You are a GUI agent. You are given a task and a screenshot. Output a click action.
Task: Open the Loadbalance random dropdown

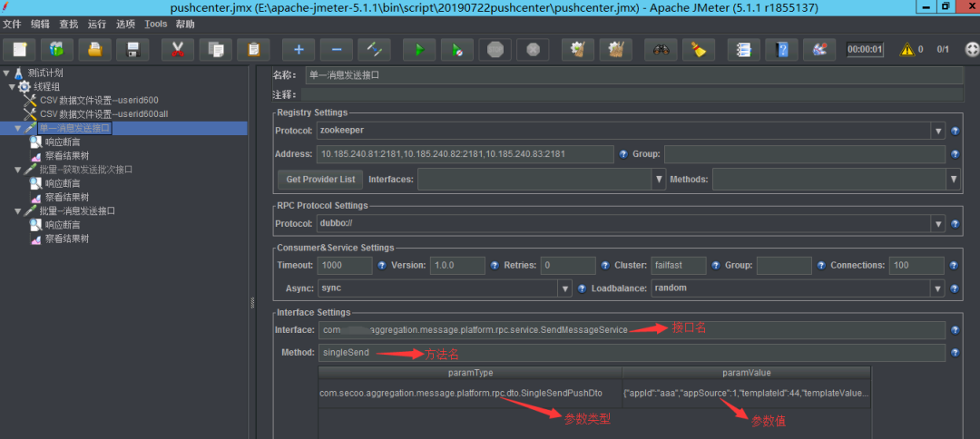click(x=938, y=288)
